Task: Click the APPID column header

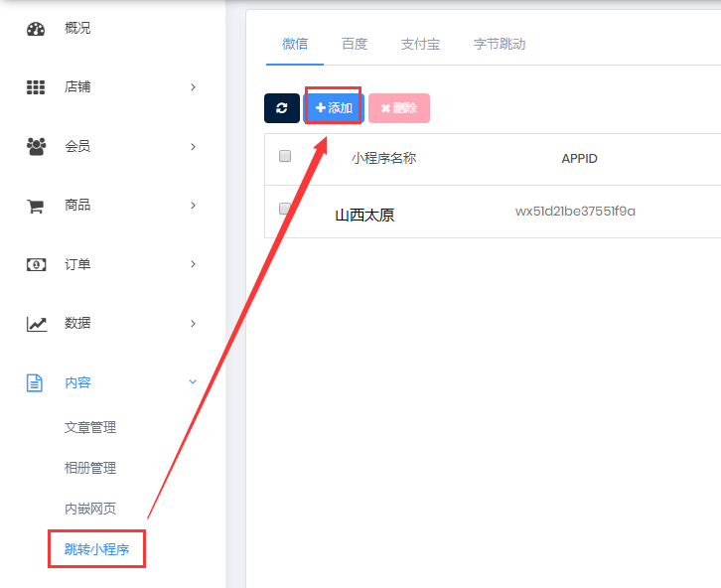Action: click(x=579, y=159)
